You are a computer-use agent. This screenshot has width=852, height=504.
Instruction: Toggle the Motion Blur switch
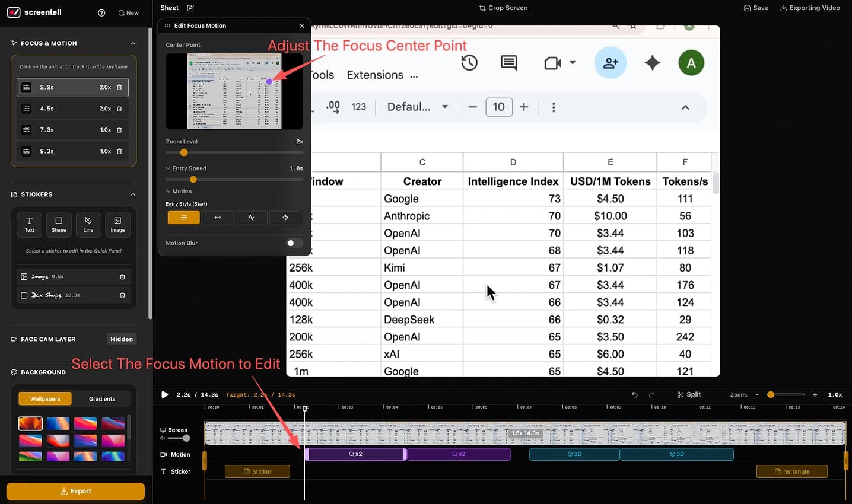tap(294, 243)
